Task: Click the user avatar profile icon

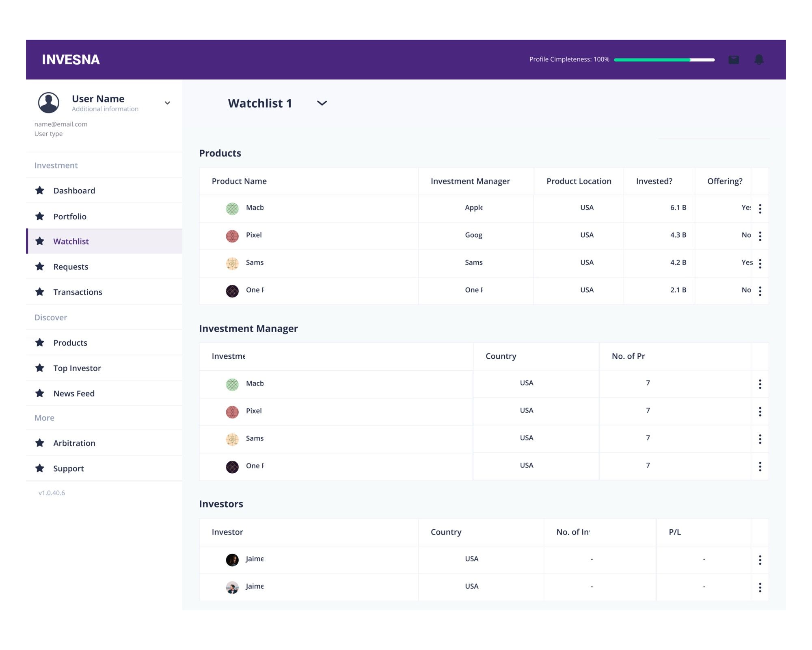Action: click(x=49, y=102)
